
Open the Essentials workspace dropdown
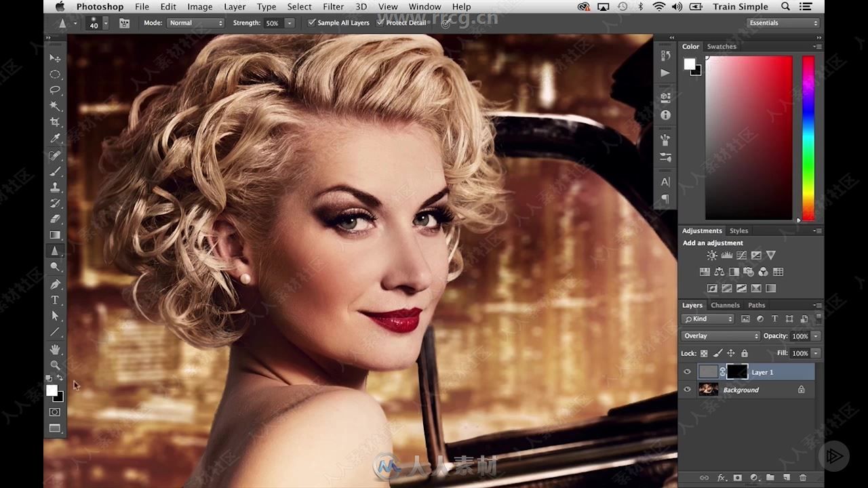[x=783, y=23]
